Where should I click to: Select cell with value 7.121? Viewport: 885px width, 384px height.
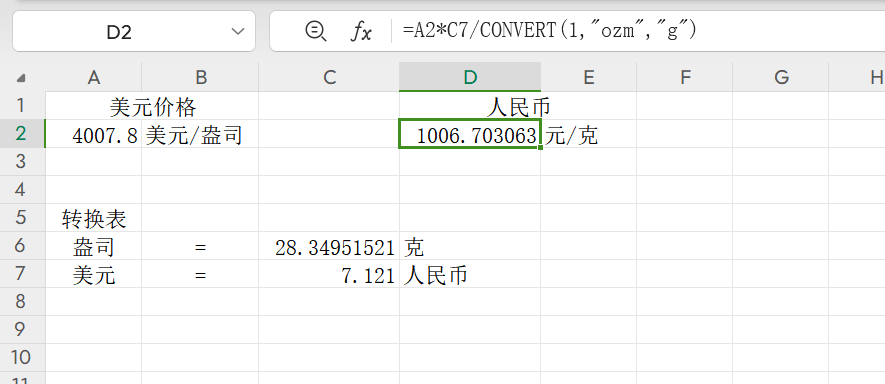(329, 274)
